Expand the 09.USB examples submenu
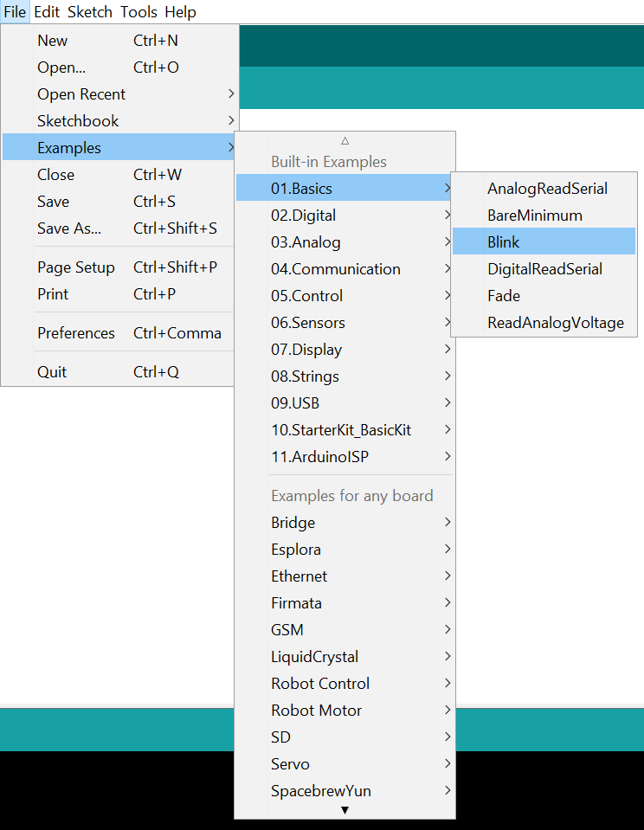 pyautogui.click(x=345, y=402)
